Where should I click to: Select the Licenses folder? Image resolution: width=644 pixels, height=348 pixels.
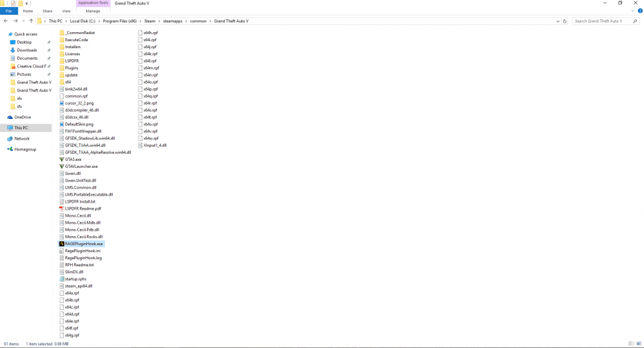point(70,54)
